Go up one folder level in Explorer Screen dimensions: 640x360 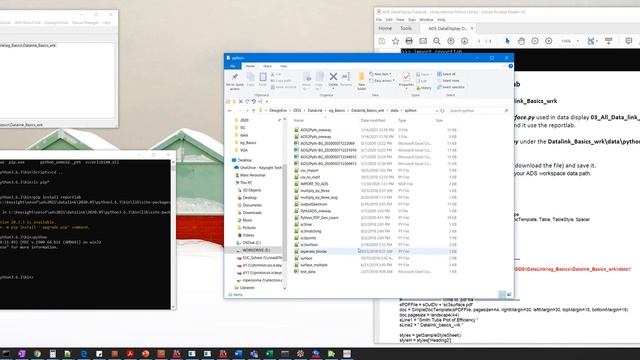click(x=253, y=111)
